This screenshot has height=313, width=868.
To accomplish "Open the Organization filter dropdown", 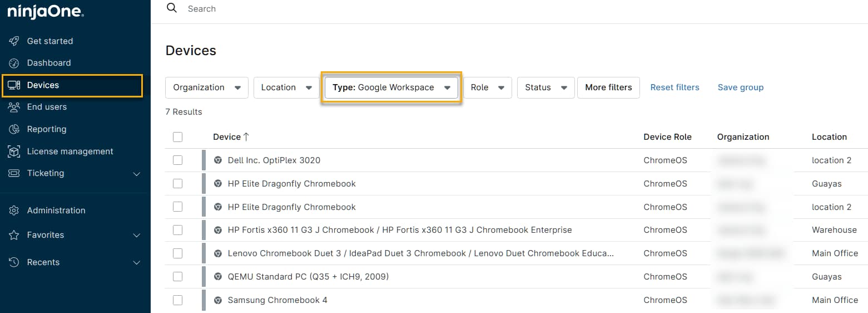I will 207,87.
